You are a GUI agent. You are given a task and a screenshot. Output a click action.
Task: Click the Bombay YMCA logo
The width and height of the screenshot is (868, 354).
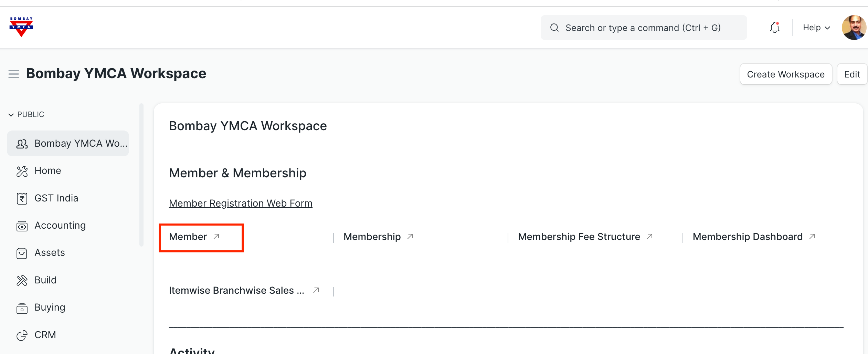coord(21,27)
